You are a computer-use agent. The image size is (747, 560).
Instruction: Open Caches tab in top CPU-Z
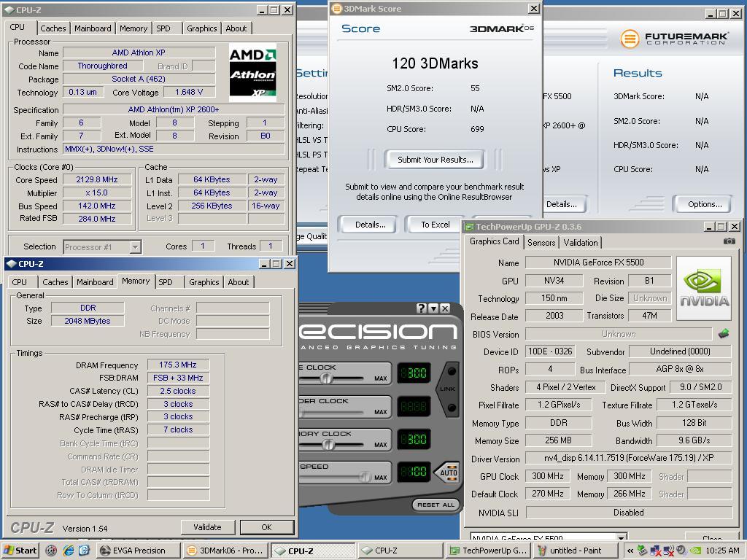(53, 28)
